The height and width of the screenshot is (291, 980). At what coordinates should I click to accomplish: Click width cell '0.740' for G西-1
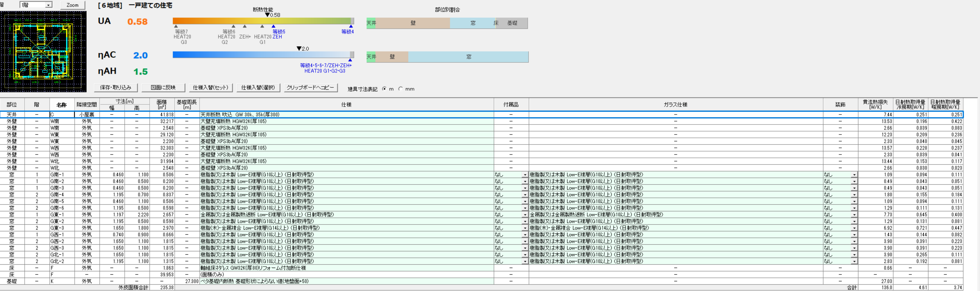coord(112,235)
